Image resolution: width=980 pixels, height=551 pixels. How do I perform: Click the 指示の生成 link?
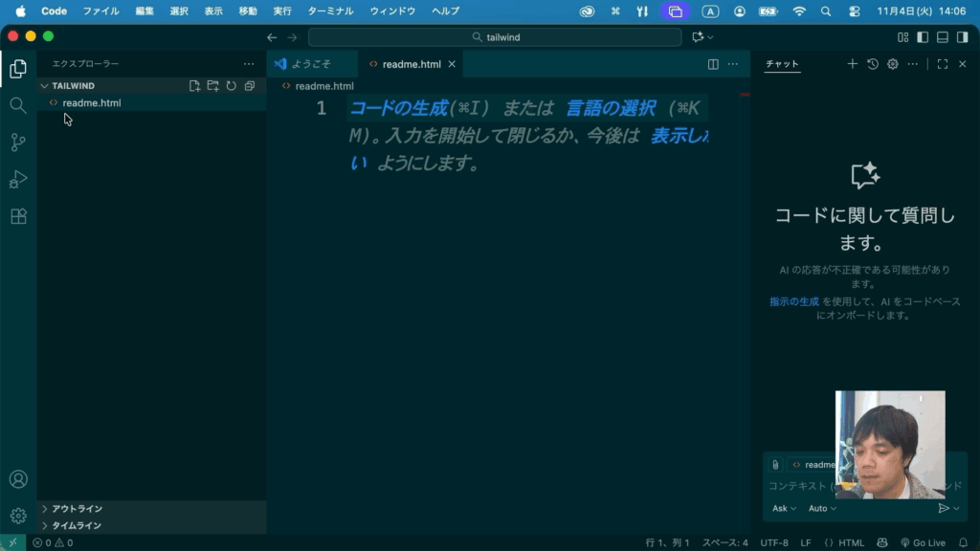click(793, 301)
